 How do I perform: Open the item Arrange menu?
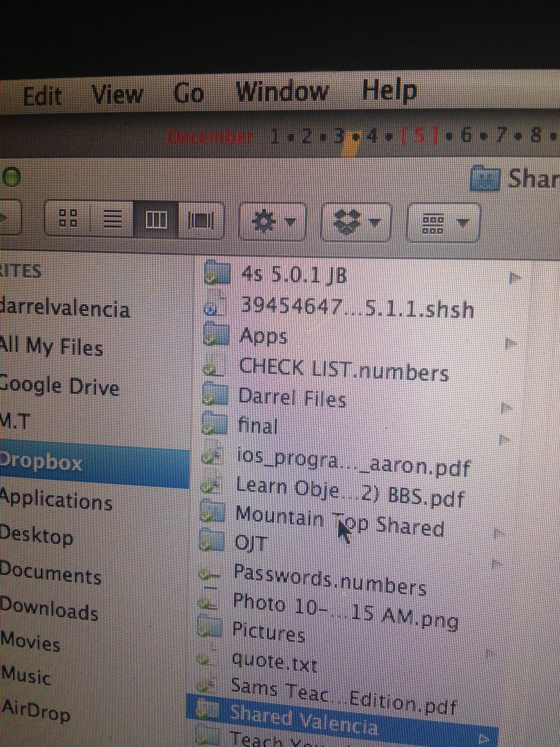(441, 223)
